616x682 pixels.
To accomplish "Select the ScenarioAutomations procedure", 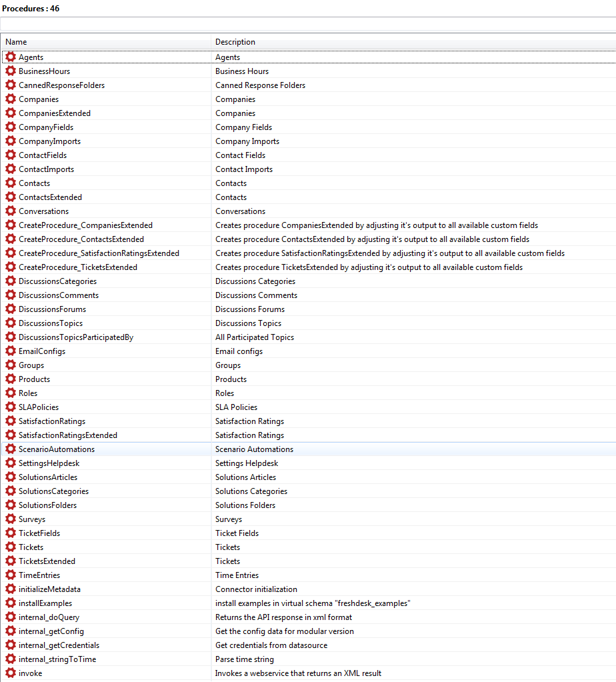I will point(57,449).
